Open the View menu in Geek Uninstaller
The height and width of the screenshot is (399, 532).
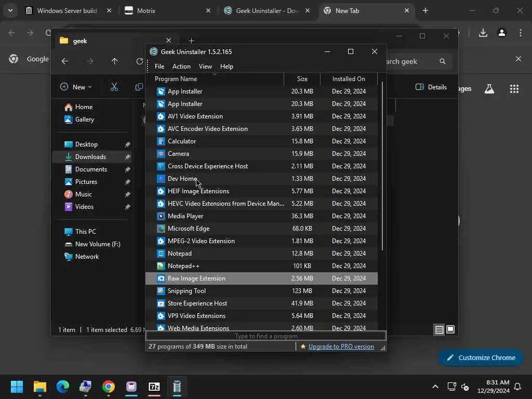pyautogui.click(x=205, y=66)
